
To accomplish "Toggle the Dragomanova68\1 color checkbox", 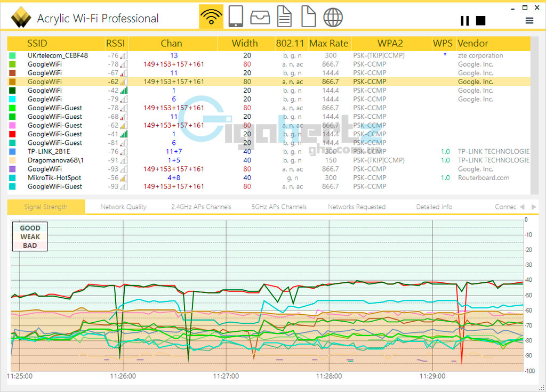I will point(13,160).
